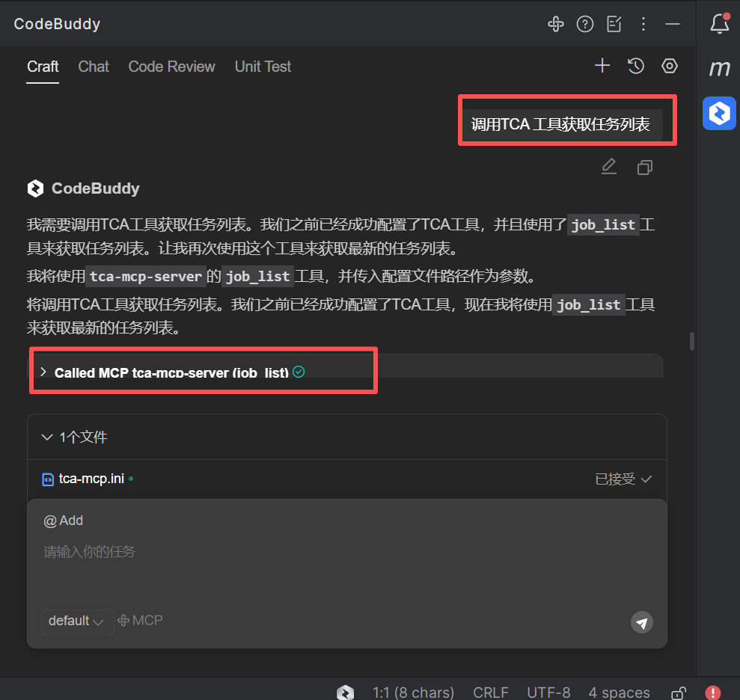Switch to the Chat tab

pyautogui.click(x=94, y=67)
